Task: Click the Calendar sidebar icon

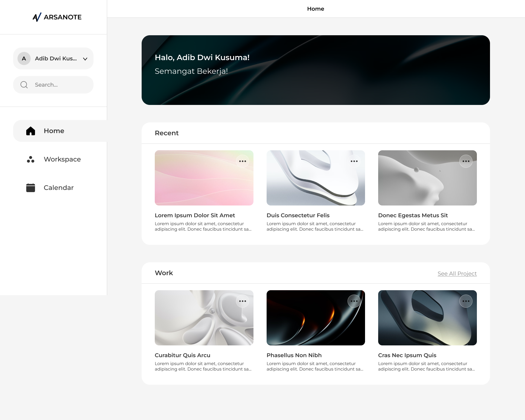Action: [x=31, y=188]
